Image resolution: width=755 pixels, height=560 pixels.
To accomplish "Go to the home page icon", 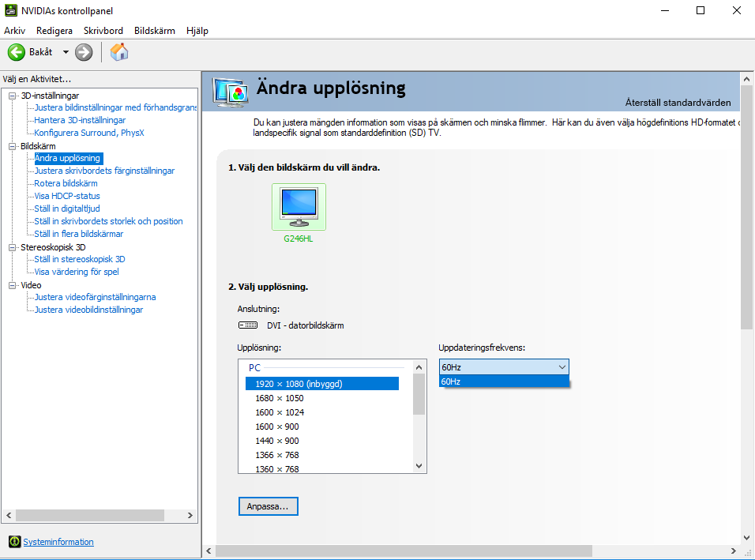I will coord(119,52).
